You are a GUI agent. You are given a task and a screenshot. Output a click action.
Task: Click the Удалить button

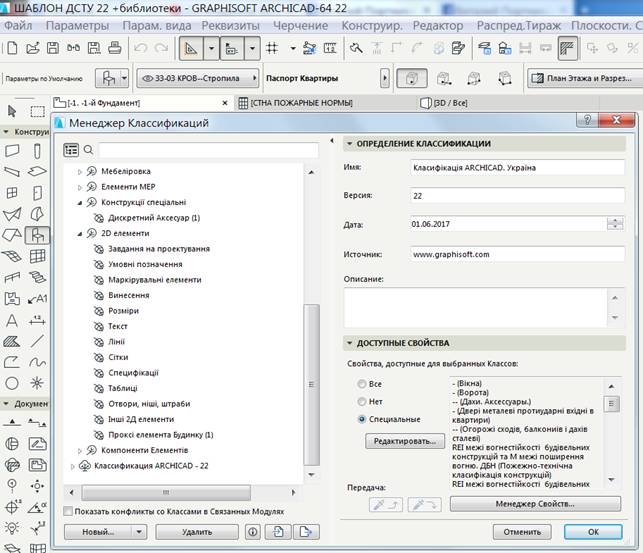[197, 532]
